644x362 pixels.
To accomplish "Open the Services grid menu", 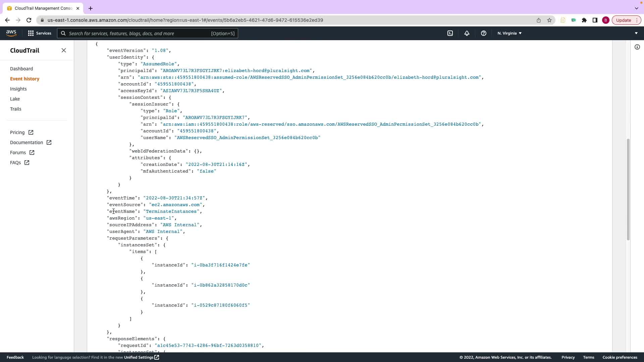I will tap(39, 33).
